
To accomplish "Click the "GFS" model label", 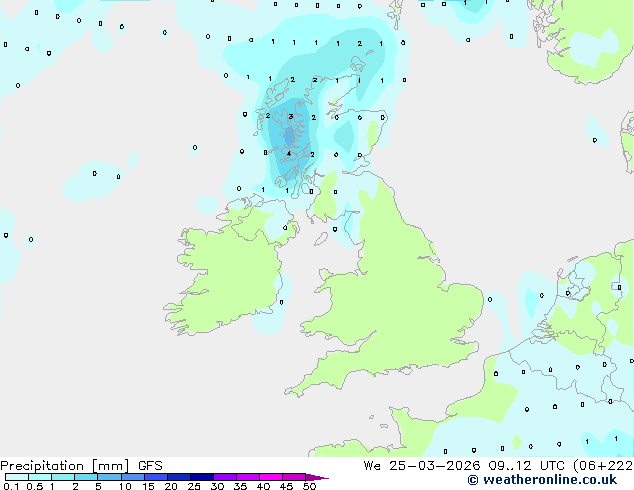I will (x=150, y=466).
